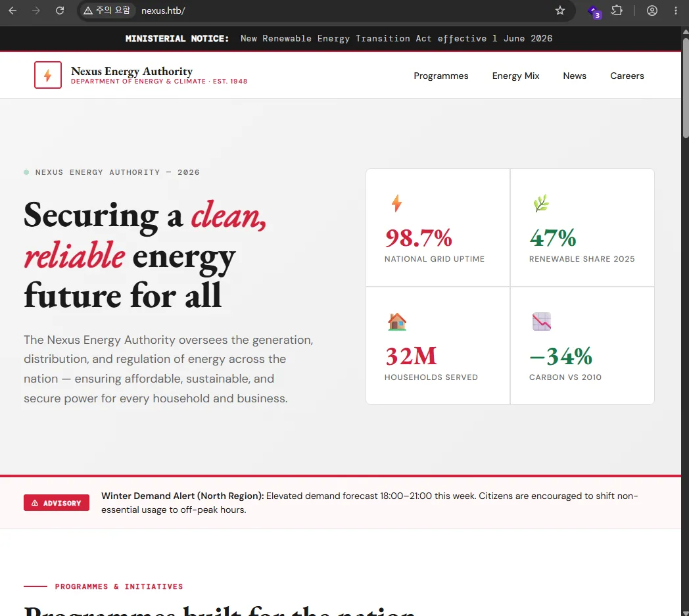Open the purple extension with badge 3

[x=594, y=11]
